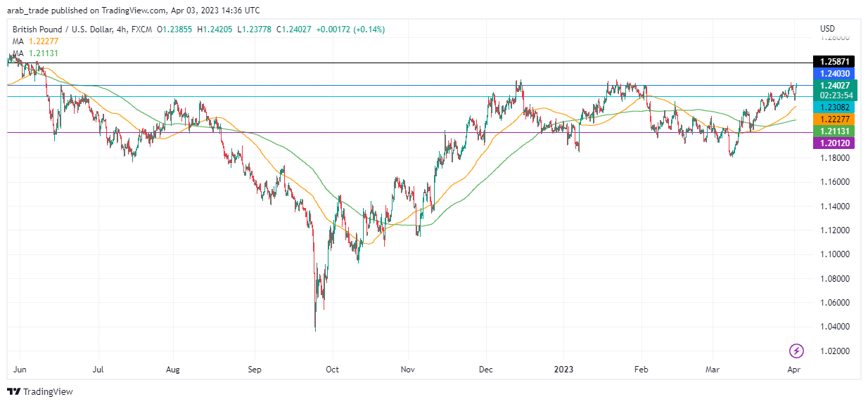Screen dimensions: 868x404
Task: Click the 1.02000 price axis label
Action: click(834, 351)
